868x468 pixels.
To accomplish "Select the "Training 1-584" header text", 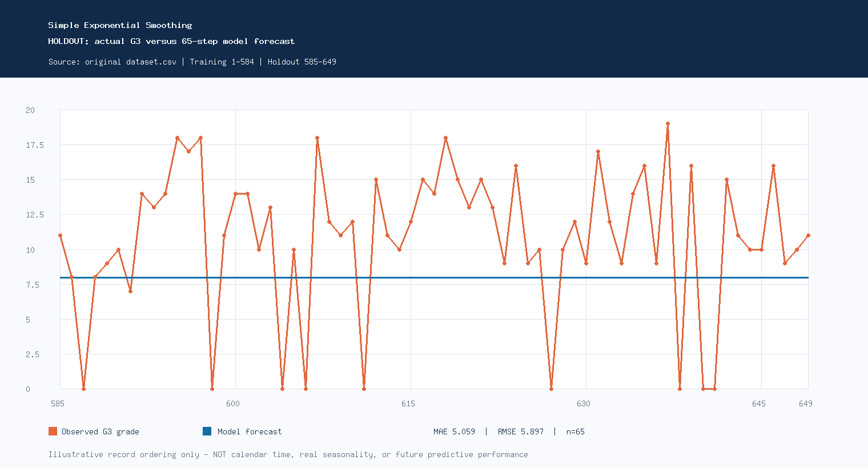I will pyautogui.click(x=222, y=62).
